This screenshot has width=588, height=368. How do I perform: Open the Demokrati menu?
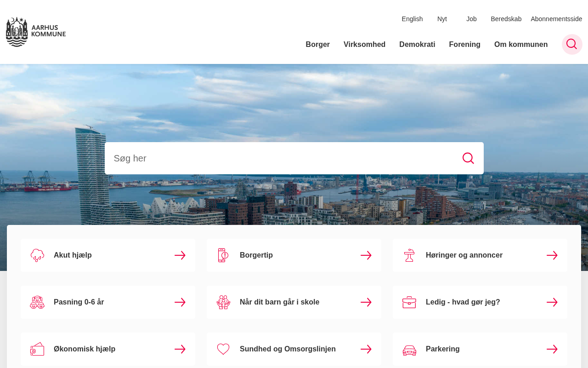[x=417, y=45]
